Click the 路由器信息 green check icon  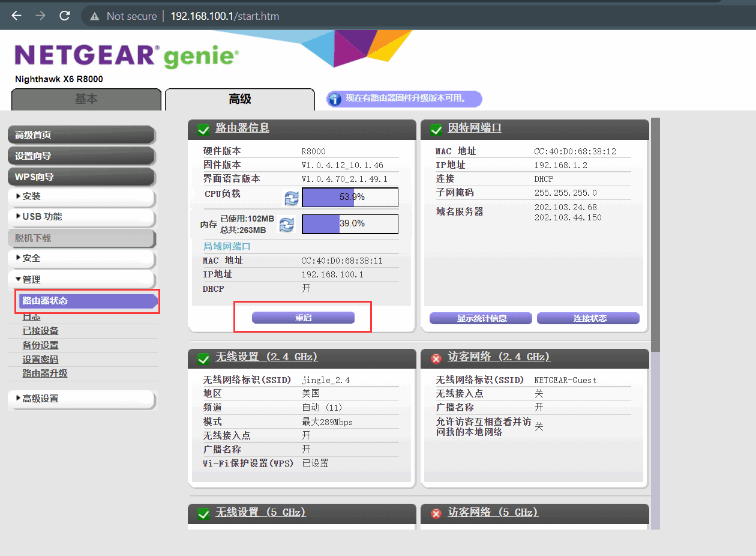[x=203, y=128]
